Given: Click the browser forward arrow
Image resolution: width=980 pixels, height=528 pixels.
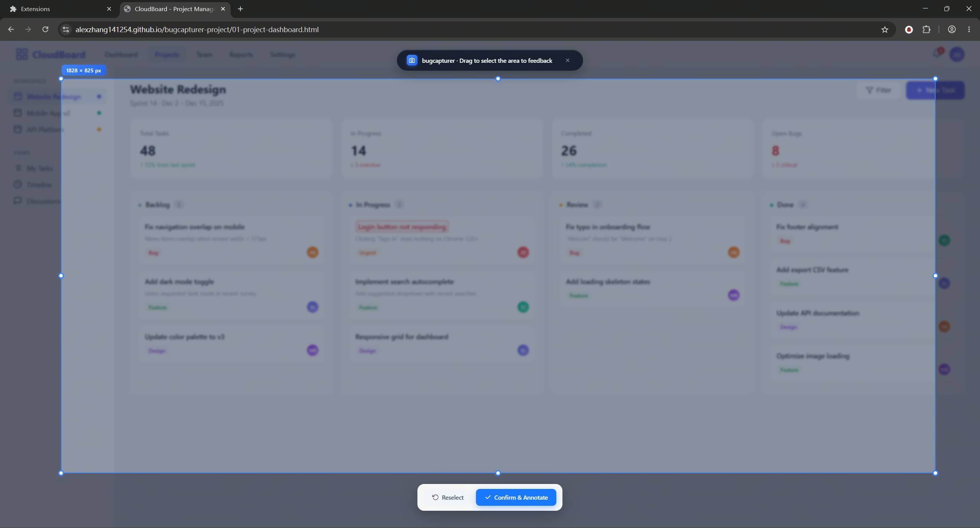Looking at the screenshot, I should point(28,29).
